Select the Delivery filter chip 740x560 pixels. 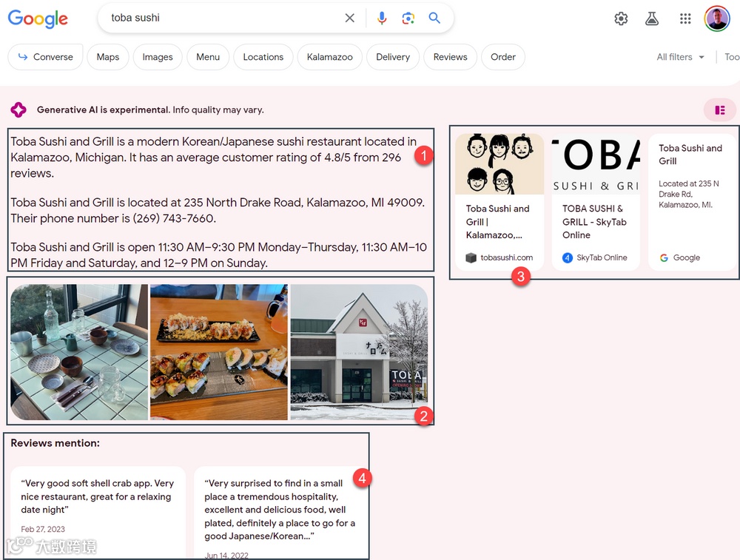tap(393, 57)
